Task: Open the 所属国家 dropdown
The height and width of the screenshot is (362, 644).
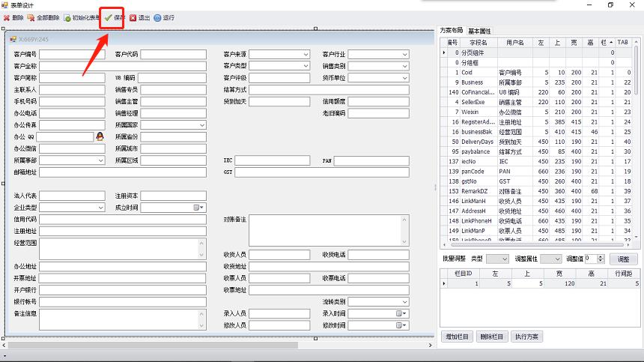Action: click(201, 125)
